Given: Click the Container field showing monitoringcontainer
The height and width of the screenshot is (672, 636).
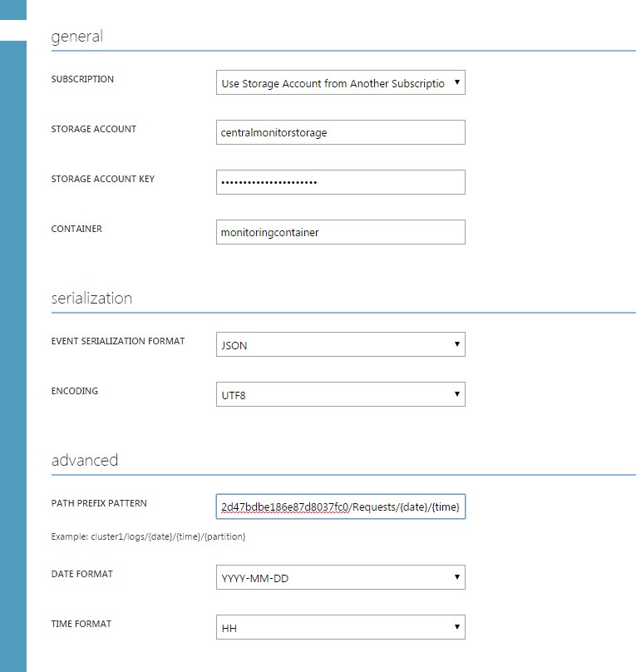Looking at the screenshot, I should point(341,232).
